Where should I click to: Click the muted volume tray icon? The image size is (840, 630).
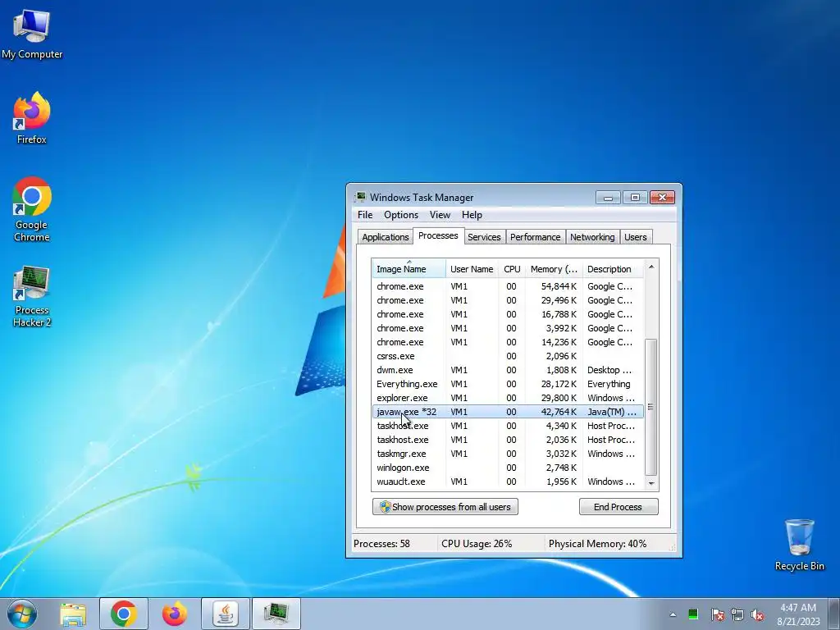coord(757,614)
